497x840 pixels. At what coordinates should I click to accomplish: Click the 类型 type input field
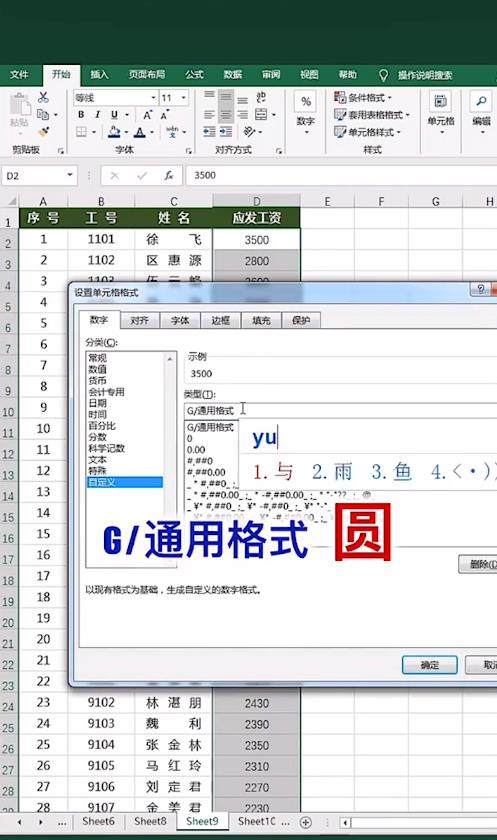341,410
